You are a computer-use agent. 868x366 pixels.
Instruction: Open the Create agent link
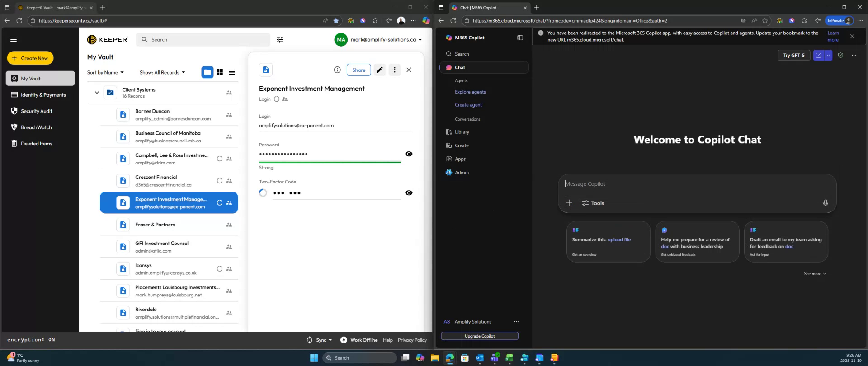tap(468, 105)
